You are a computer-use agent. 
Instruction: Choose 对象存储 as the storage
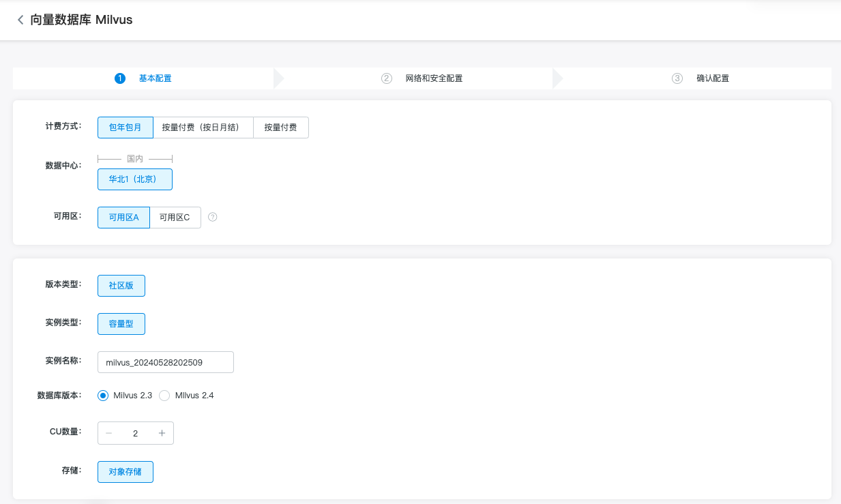pyautogui.click(x=126, y=472)
